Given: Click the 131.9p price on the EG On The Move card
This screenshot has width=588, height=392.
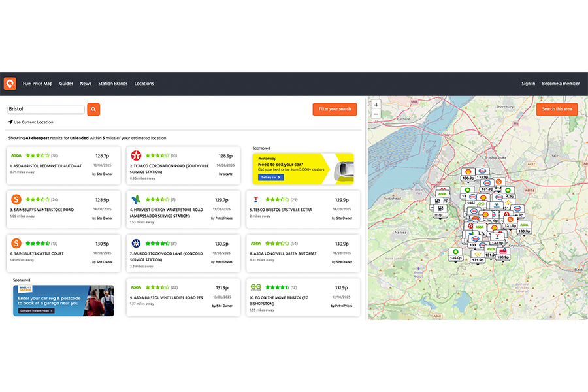Looking at the screenshot, I should click(x=341, y=287).
